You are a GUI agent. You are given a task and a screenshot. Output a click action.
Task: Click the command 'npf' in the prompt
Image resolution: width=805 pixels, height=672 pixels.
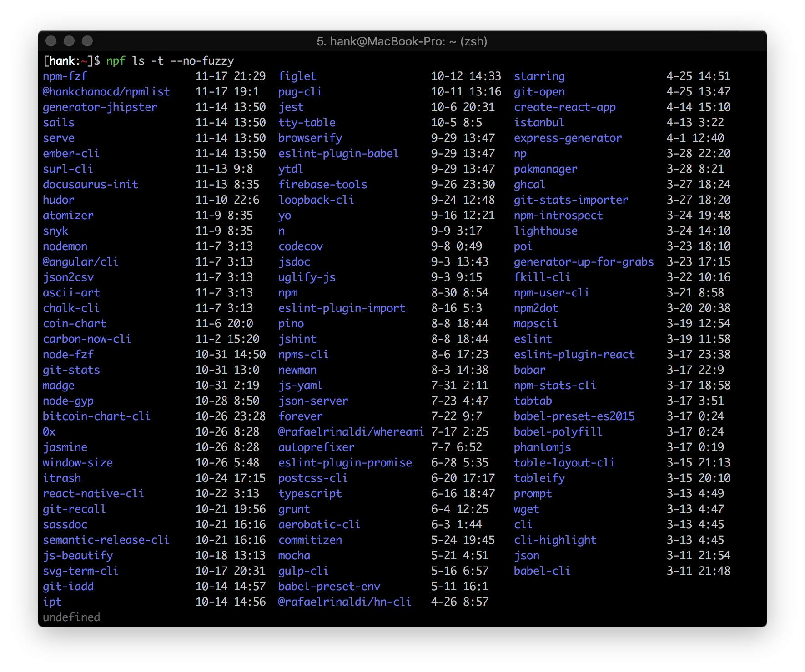coord(116,61)
